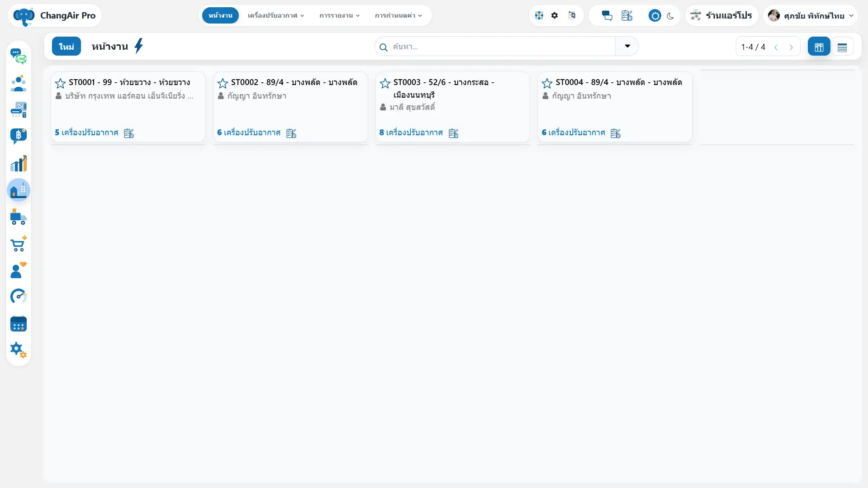This screenshot has height=488, width=868.
Task: Click the small gear icon in header
Action: pos(555,15)
